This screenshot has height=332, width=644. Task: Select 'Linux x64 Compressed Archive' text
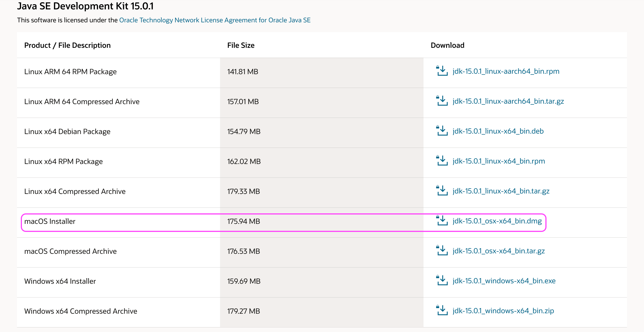pyautogui.click(x=75, y=192)
